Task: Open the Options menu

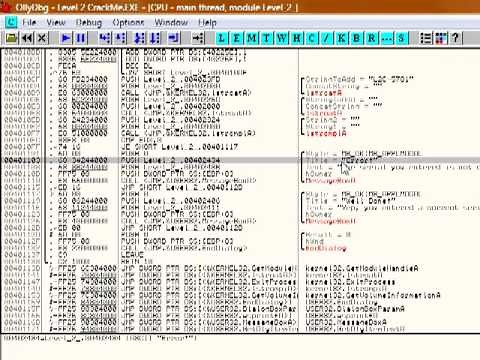Action: [x=128, y=22]
